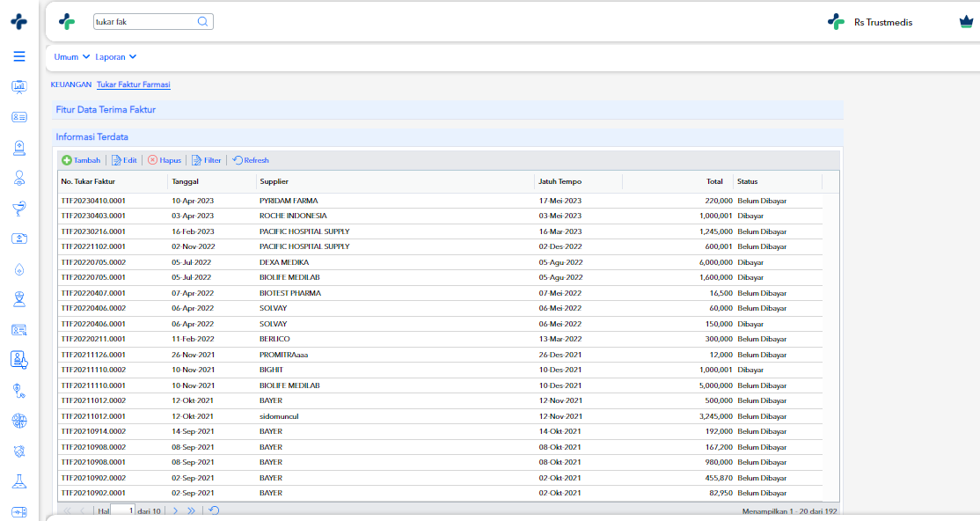Screen dimensions: 980x521
Task: Sort by Total column header
Action: pyautogui.click(x=678, y=181)
